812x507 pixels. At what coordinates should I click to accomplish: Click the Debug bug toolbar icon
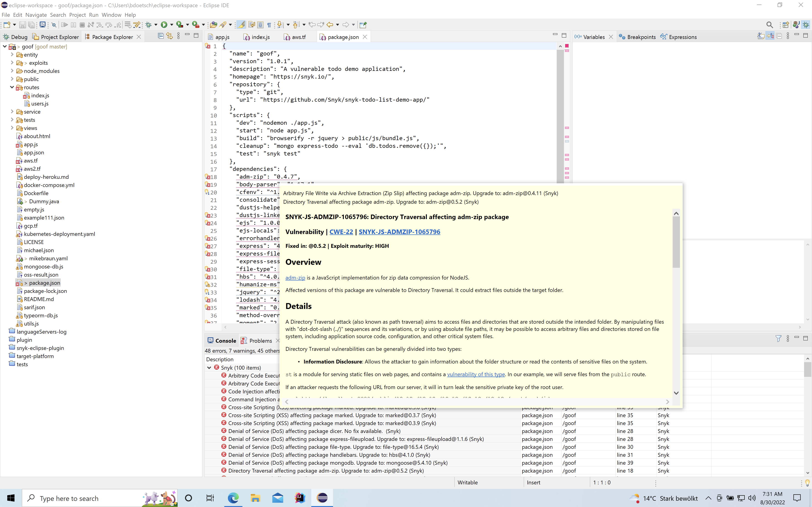click(149, 25)
